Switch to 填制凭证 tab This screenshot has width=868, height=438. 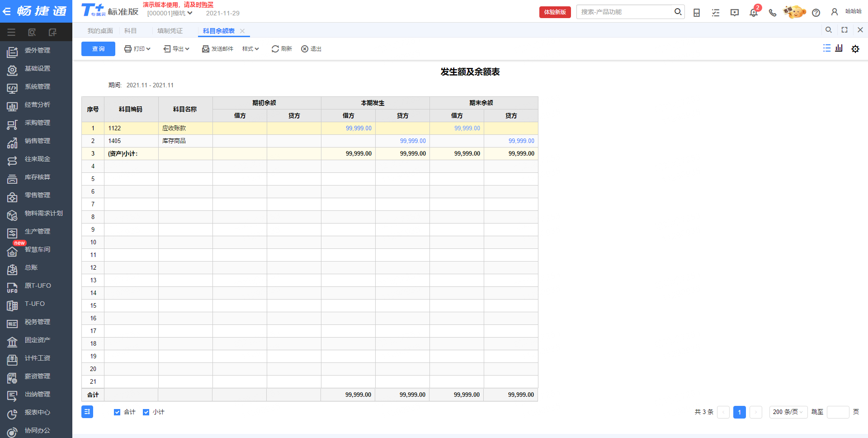click(170, 31)
